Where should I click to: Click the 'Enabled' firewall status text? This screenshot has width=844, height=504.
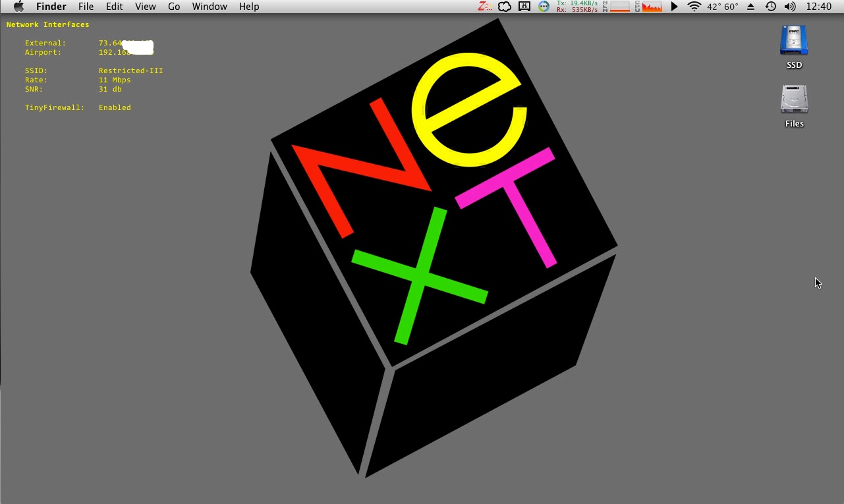tap(115, 107)
